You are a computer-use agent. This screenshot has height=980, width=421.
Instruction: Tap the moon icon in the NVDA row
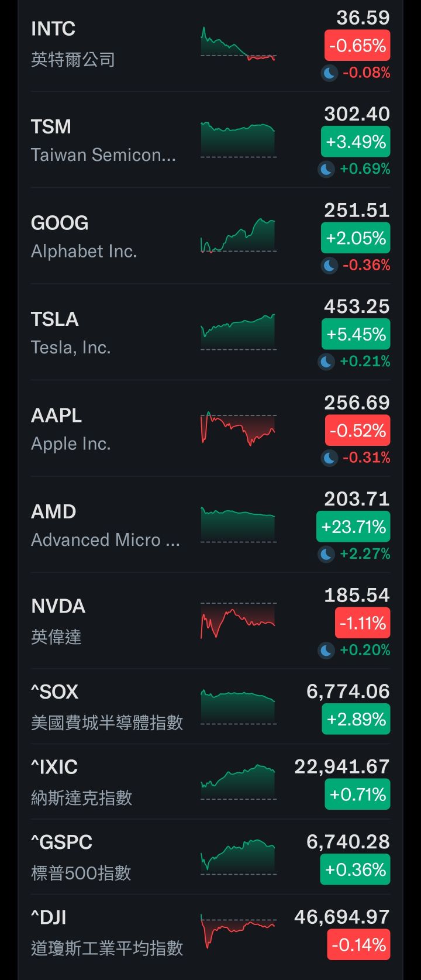tap(326, 650)
